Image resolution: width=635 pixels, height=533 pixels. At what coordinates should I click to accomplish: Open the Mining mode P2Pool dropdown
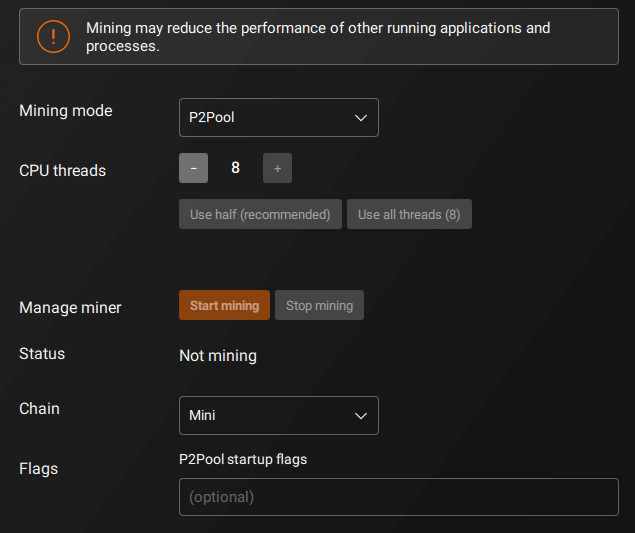pyautogui.click(x=278, y=117)
